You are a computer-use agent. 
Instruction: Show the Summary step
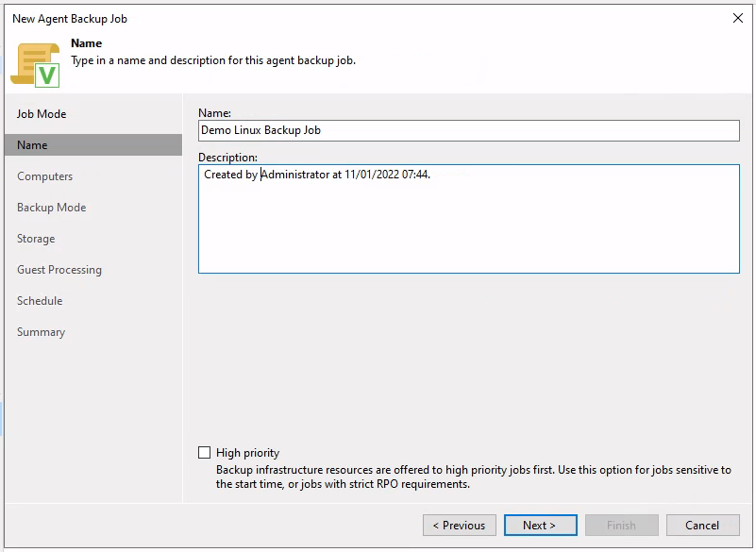click(41, 332)
